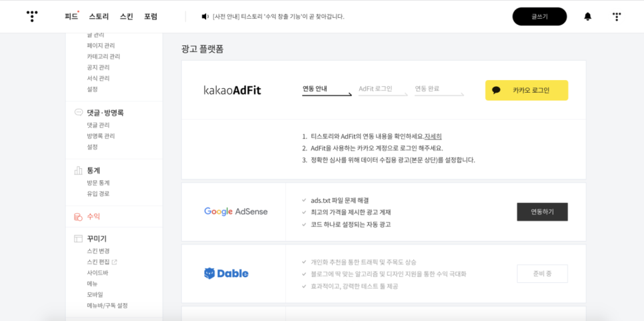Click the 광고 플랫폼 heading
644x321 pixels.
pyautogui.click(x=203, y=49)
